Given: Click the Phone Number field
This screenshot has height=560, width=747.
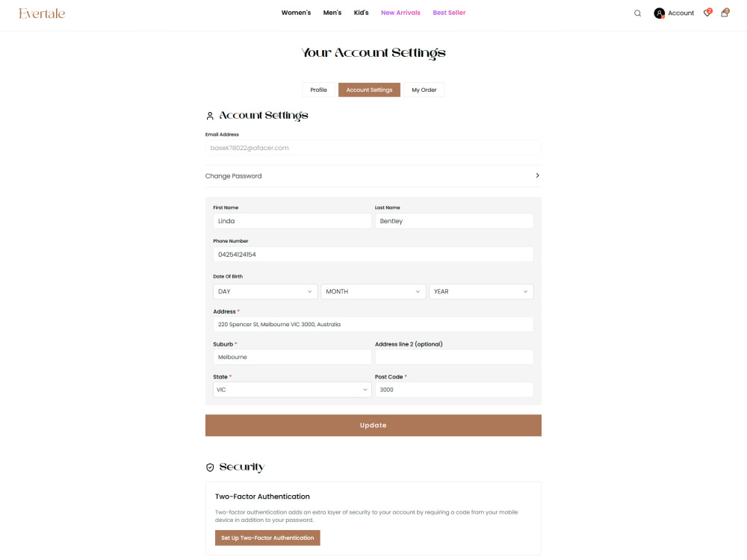Looking at the screenshot, I should click(373, 255).
